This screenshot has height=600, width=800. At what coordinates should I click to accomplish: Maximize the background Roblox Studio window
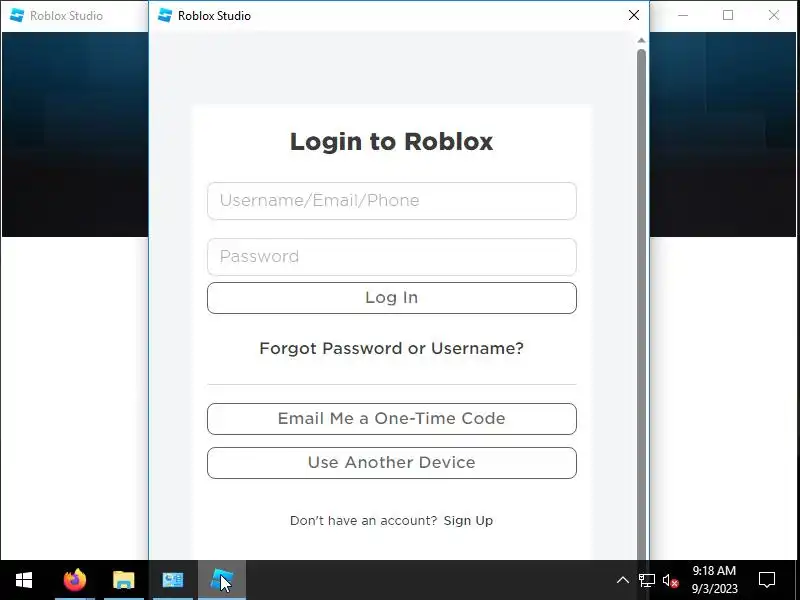(728, 15)
